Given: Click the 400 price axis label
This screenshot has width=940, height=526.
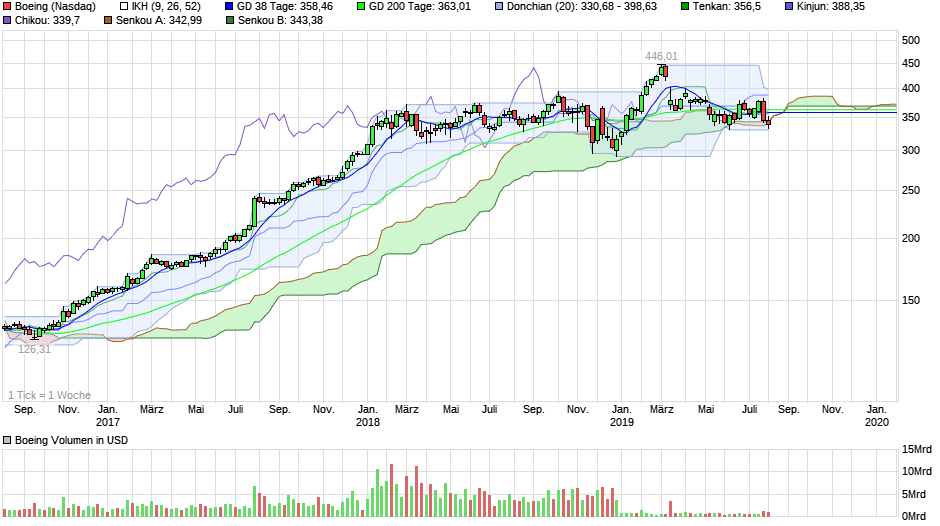Looking at the screenshot, I should pos(911,89).
